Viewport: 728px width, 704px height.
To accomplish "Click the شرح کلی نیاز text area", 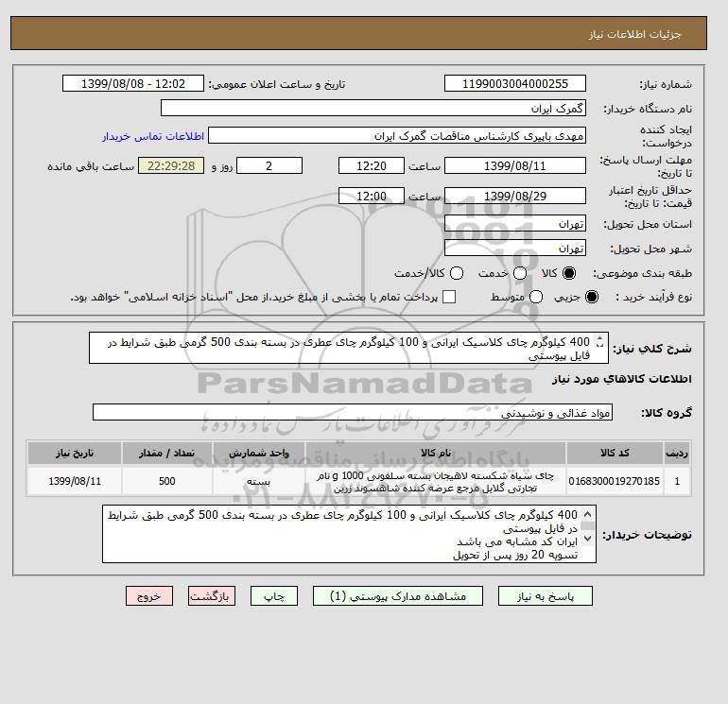I will click(x=348, y=348).
